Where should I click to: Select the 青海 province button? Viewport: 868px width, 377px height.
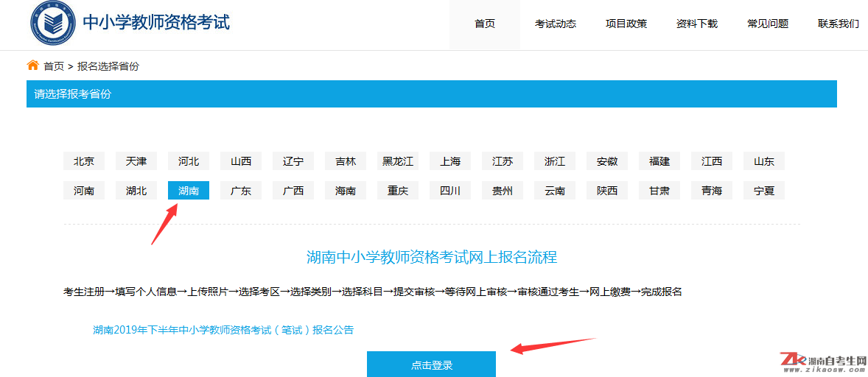pos(711,191)
